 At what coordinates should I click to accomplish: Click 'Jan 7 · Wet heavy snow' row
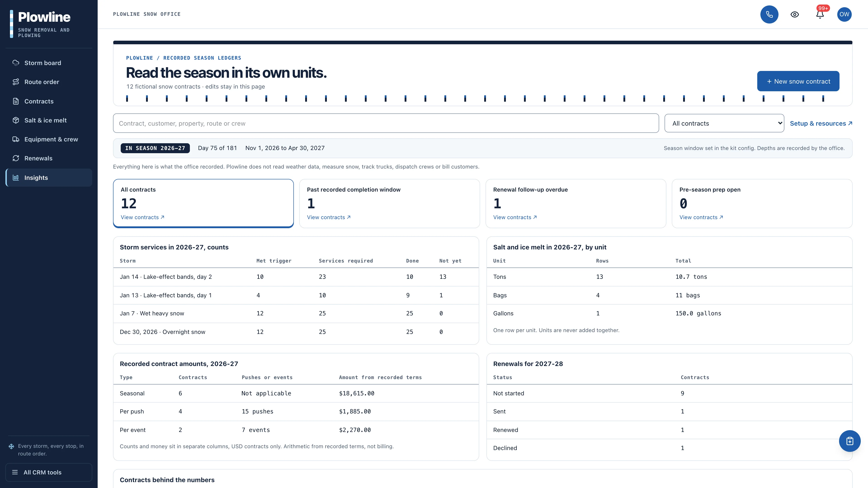tap(296, 314)
